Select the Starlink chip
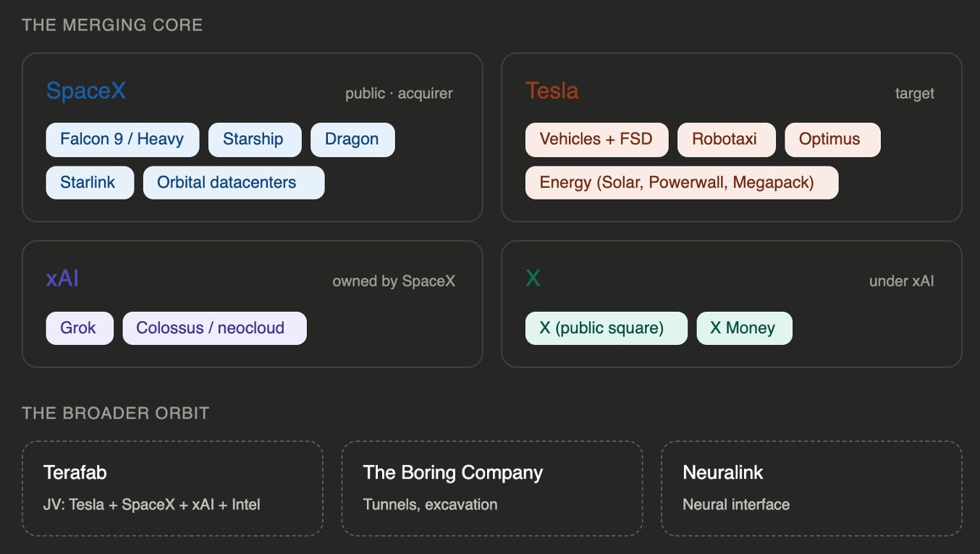Image resolution: width=980 pixels, height=554 pixels. point(90,183)
